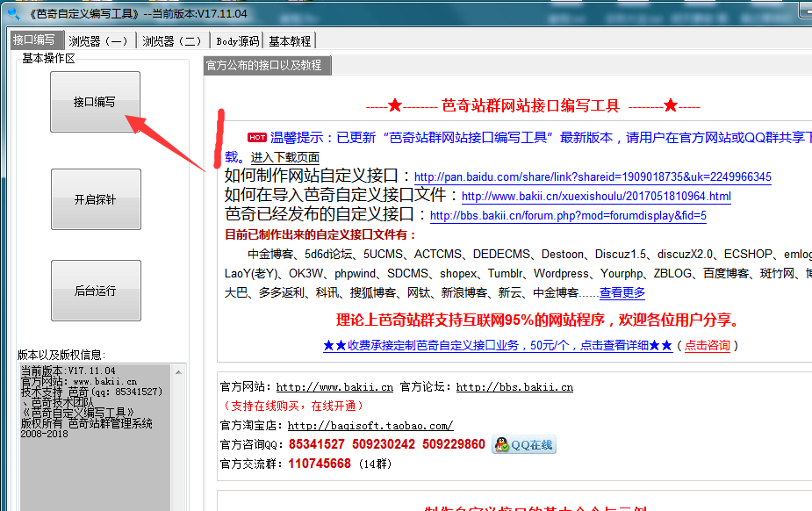Open the xuexishoulu tutorial link
Screen dimensions: 812x511
tap(597, 196)
